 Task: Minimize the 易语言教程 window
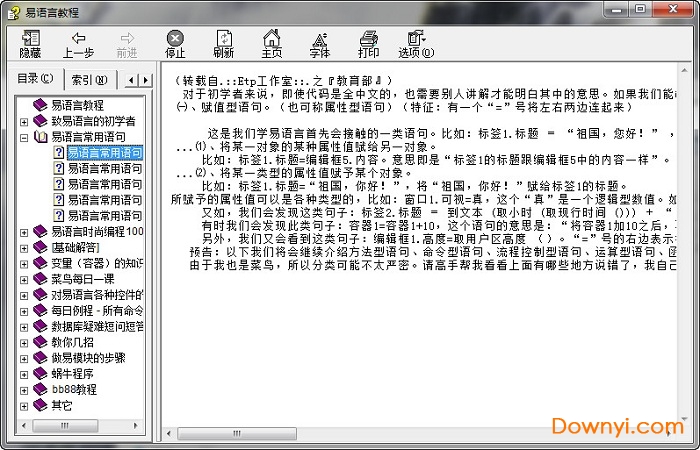617,9
